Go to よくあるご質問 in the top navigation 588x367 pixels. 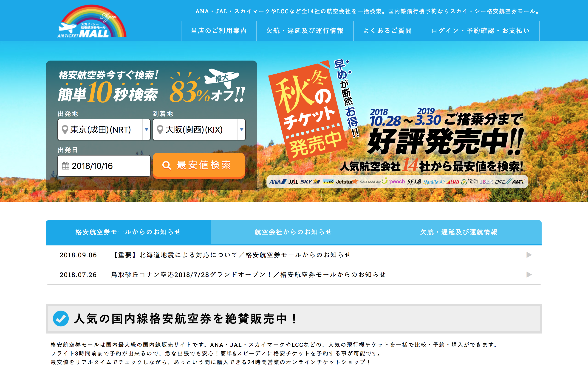point(387,31)
